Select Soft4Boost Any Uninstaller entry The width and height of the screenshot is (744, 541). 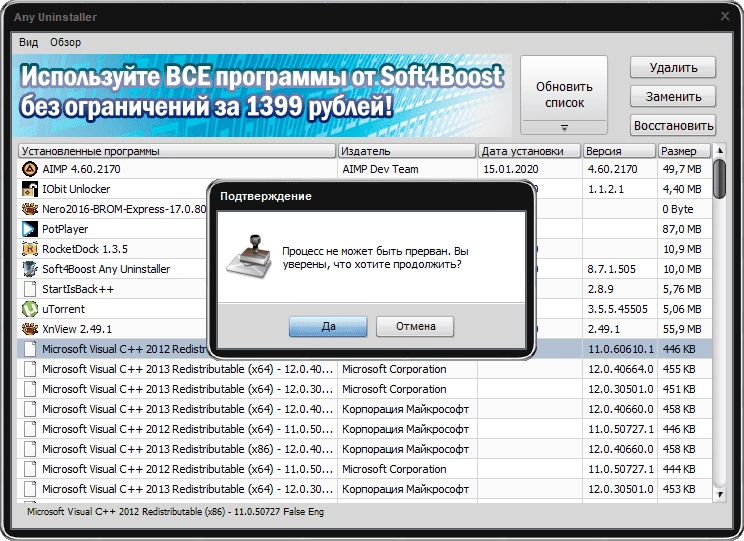(106, 269)
